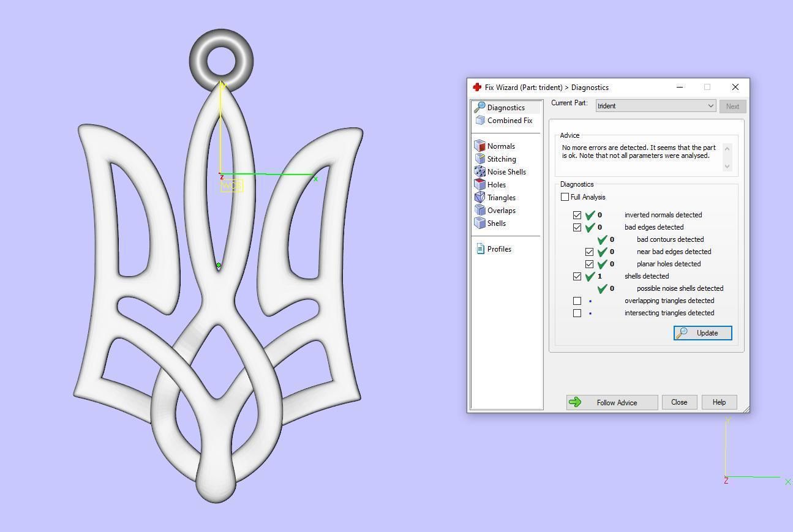Viewport: 793px width, 532px height.
Task: Open the Noise Shells page
Action: pos(506,172)
